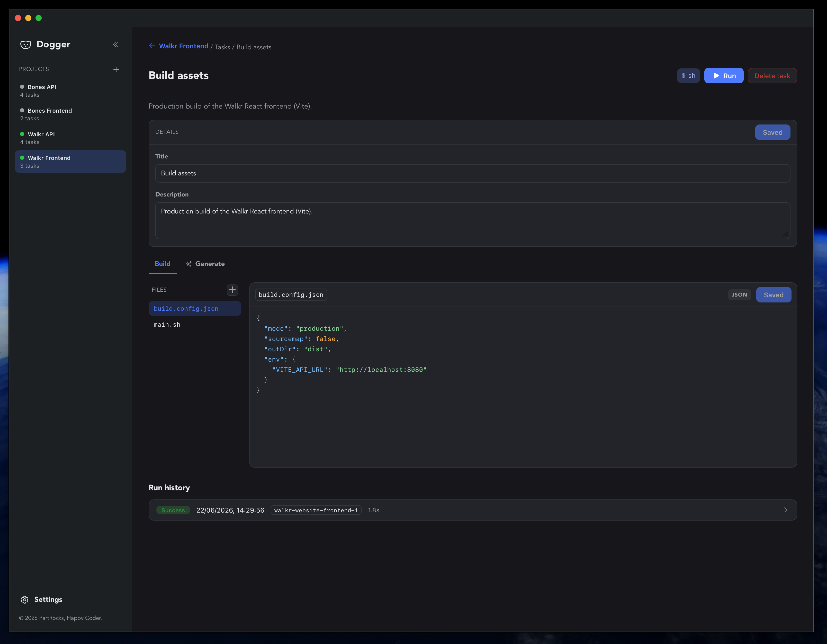Click the Settings label in sidebar
The width and height of the screenshot is (827, 644).
[x=48, y=600]
